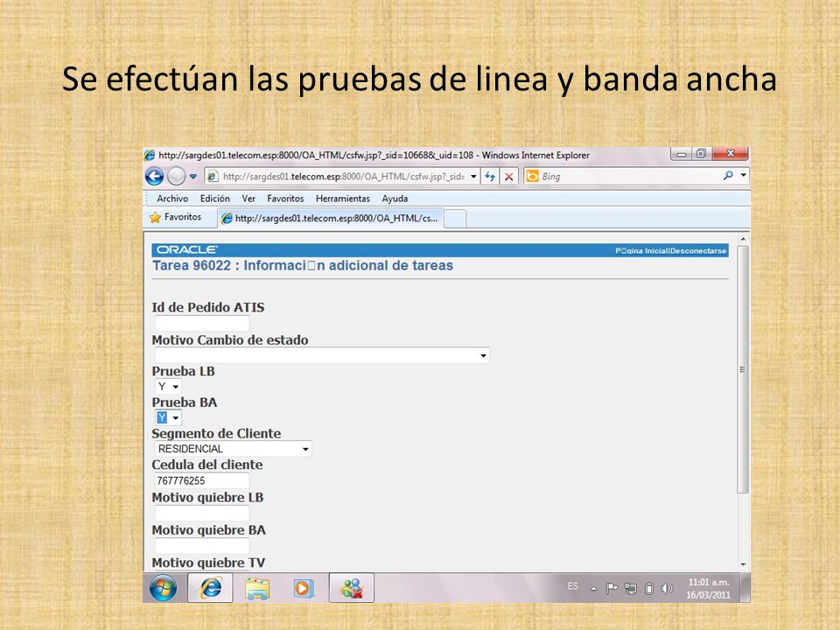Open the Herramientas menu
Viewport: 840px width, 630px height.
(x=343, y=199)
